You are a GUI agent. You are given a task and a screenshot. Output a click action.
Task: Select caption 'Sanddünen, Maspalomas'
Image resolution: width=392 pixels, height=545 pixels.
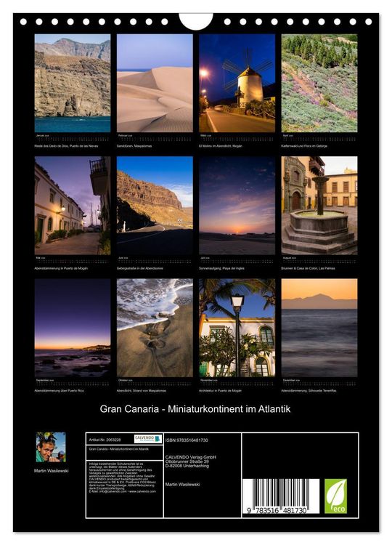[x=134, y=146]
